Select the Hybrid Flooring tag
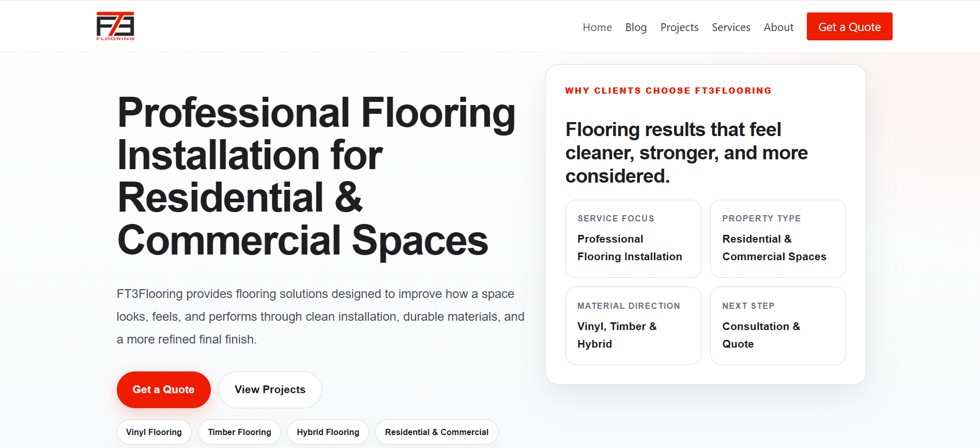 pyautogui.click(x=328, y=432)
